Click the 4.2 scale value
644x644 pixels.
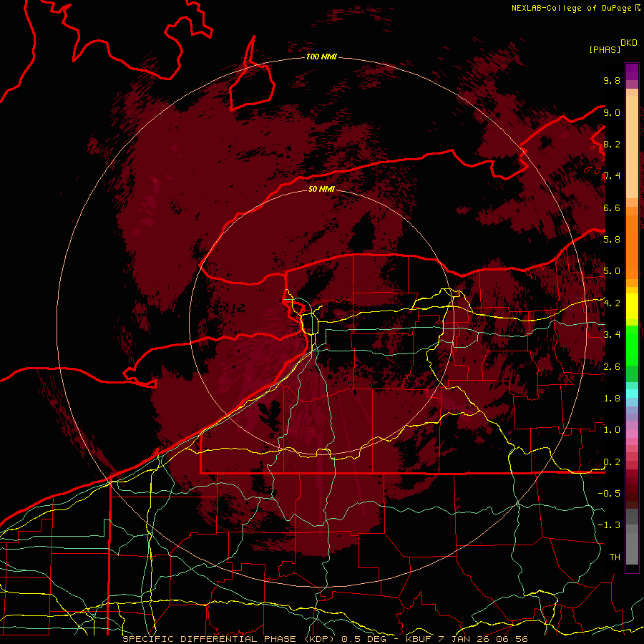pyautogui.click(x=612, y=303)
